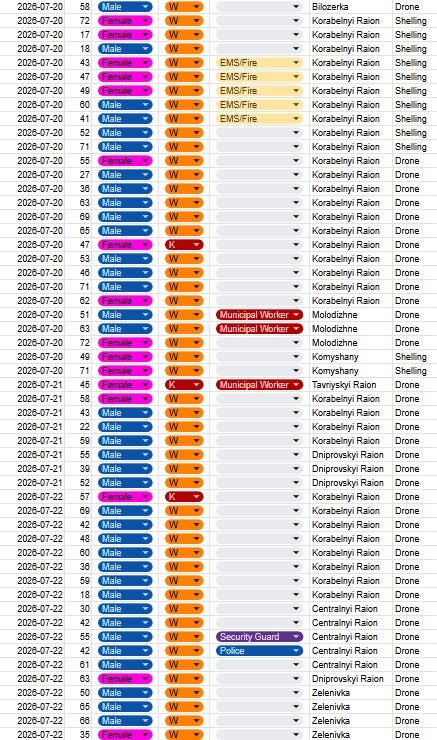Open the Male dropdown in the Bilozerka row
The height and width of the screenshot is (740, 437).
125,7
